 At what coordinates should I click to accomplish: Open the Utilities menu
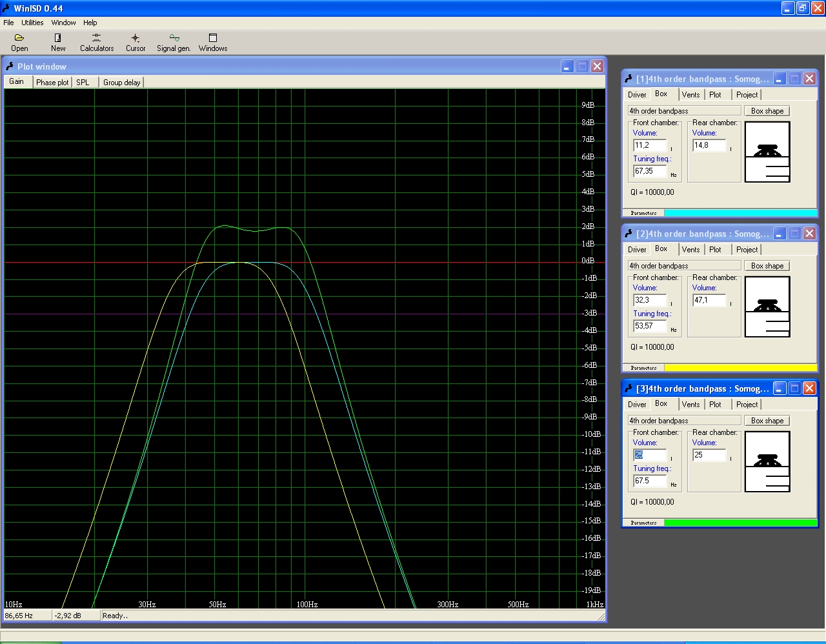32,23
